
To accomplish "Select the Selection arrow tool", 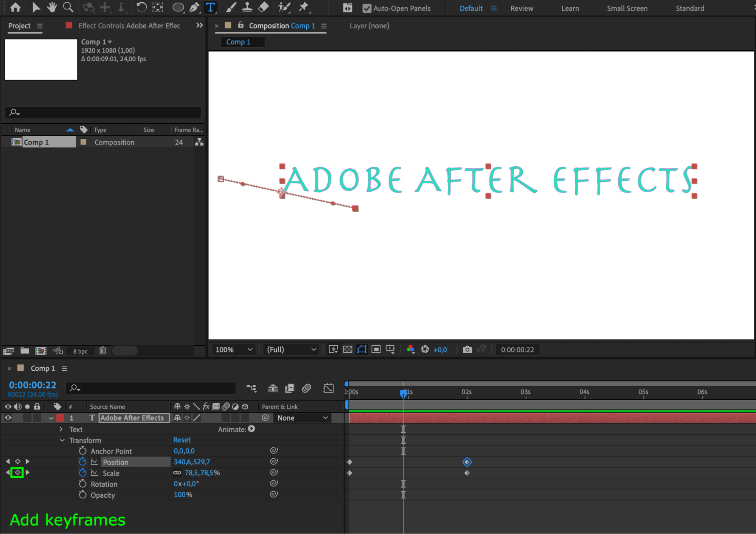I will point(36,7).
